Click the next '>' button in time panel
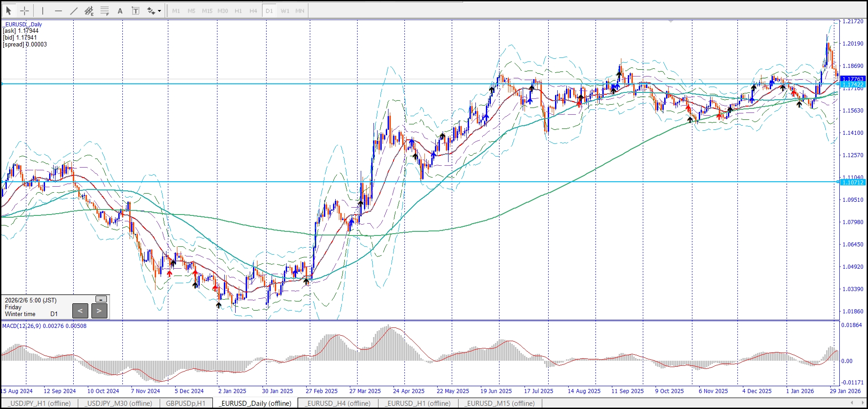 point(99,311)
